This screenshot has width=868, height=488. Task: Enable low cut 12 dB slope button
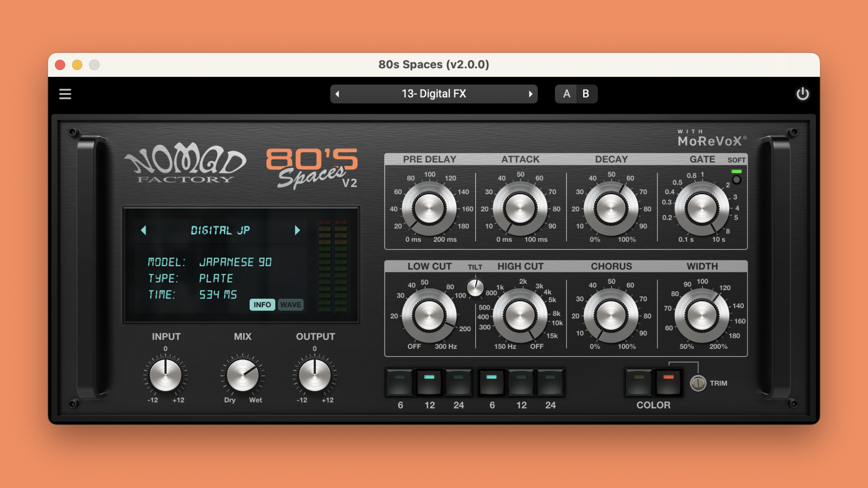click(x=429, y=382)
